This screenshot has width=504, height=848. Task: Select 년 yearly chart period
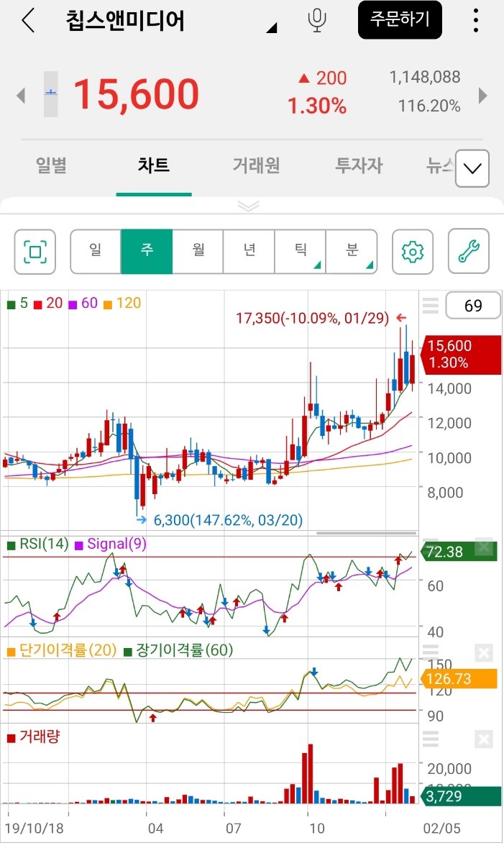coord(249,252)
